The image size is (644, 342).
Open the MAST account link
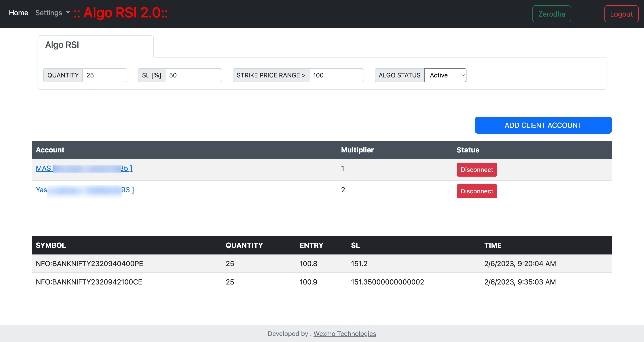(x=44, y=168)
